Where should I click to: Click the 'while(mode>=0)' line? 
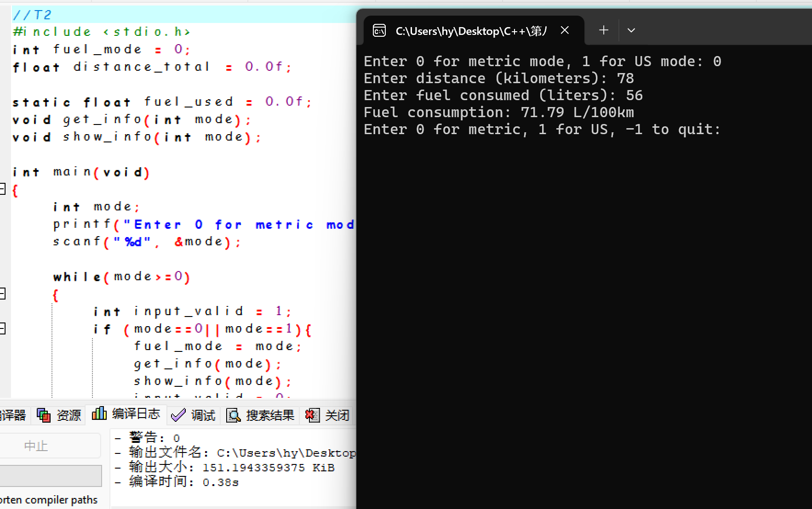tap(122, 277)
